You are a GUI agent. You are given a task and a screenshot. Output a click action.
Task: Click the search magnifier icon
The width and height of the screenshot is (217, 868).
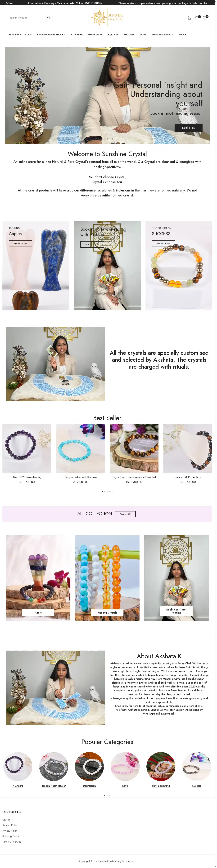point(49,18)
